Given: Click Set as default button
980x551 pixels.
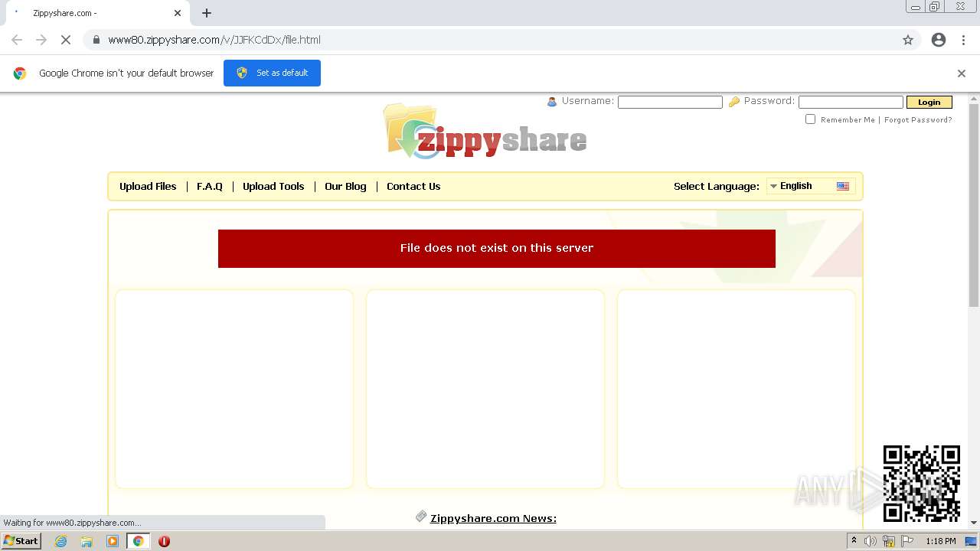Looking at the screenshot, I should [x=272, y=73].
